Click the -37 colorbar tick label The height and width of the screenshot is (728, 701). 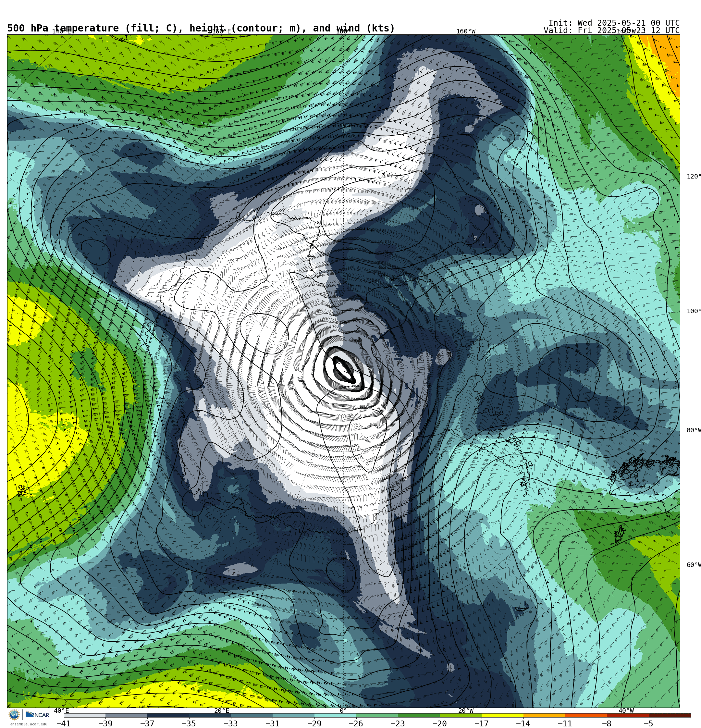click(147, 723)
